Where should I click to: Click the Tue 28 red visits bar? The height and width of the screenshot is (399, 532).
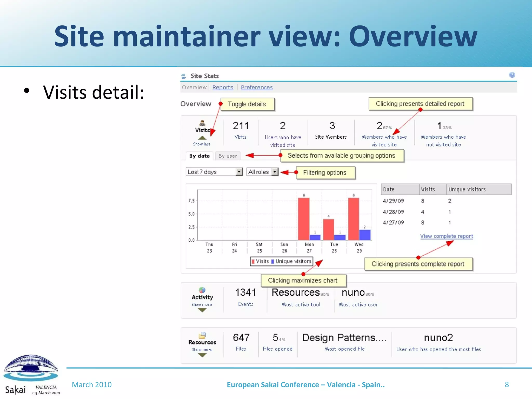click(329, 230)
